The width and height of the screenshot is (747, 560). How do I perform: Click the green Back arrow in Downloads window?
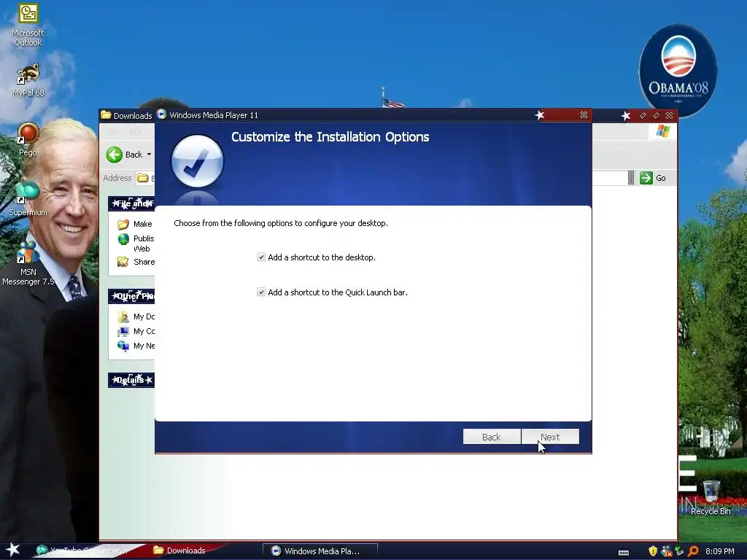[x=115, y=155]
